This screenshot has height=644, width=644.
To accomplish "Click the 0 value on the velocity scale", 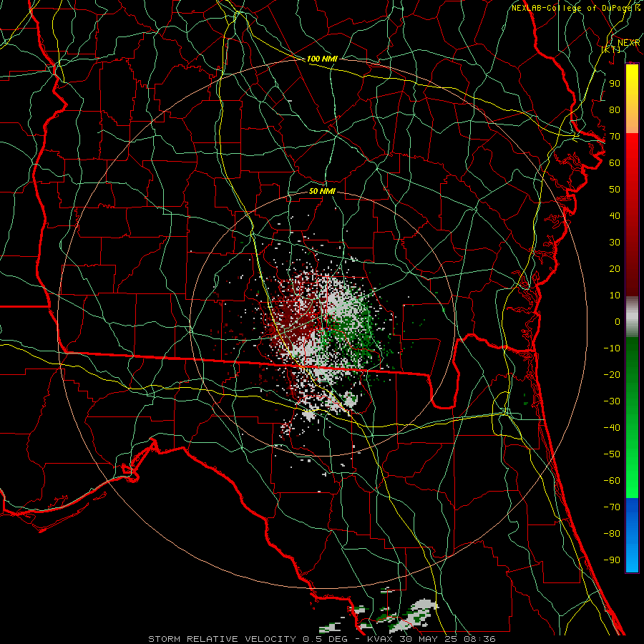I will [x=618, y=321].
